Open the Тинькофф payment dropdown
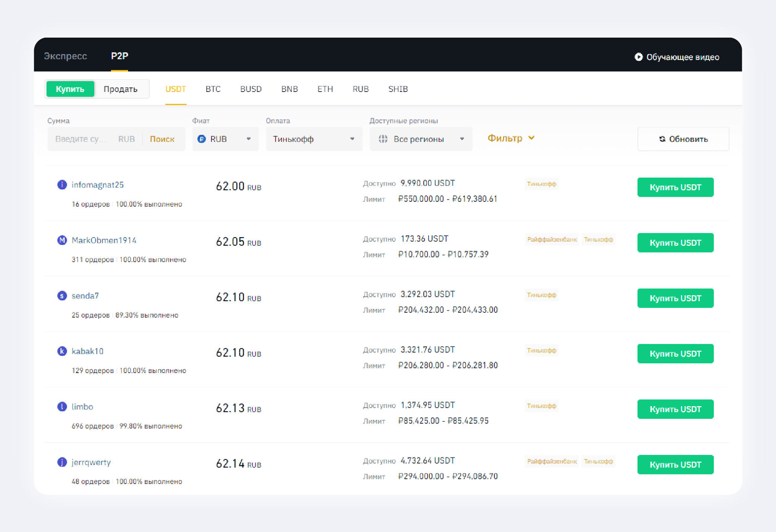776x532 pixels. pyautogui.click(x=314, y=139)
